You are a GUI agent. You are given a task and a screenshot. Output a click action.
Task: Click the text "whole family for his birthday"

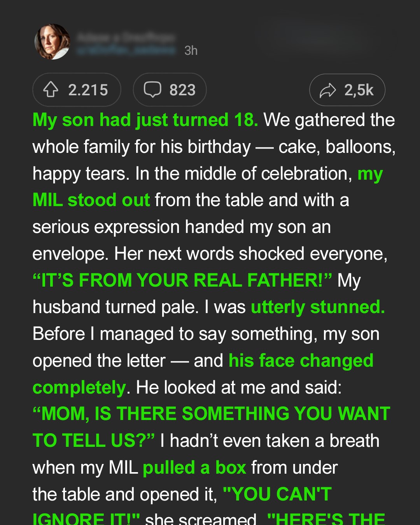pos(142,147)
